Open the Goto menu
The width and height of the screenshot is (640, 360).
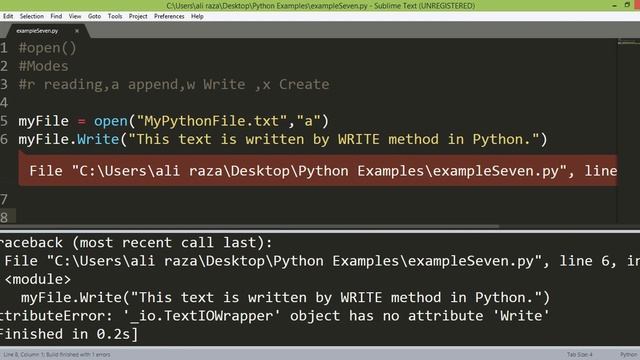click(x=94, y=16)
